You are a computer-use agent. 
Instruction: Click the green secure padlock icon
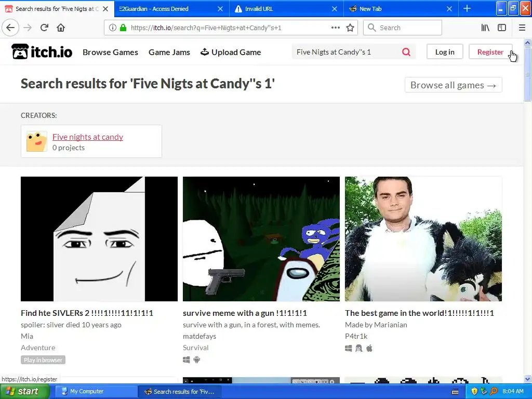point(123,28)
